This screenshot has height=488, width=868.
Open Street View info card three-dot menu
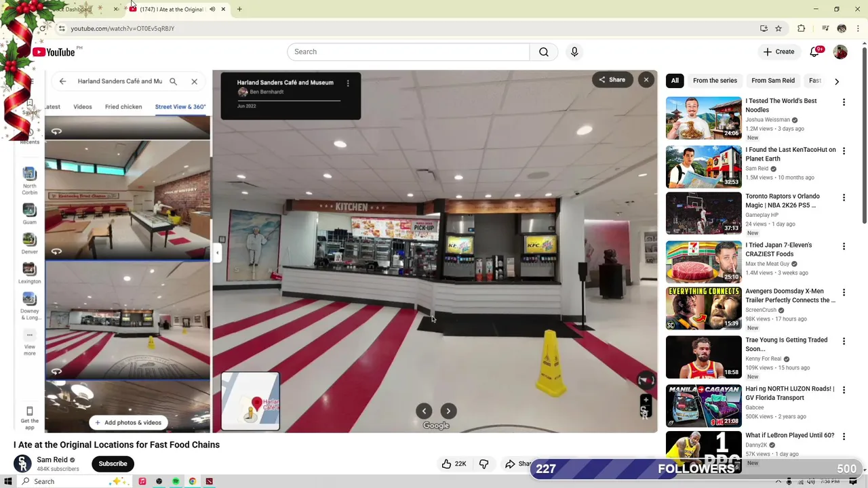tap(348, 83)
